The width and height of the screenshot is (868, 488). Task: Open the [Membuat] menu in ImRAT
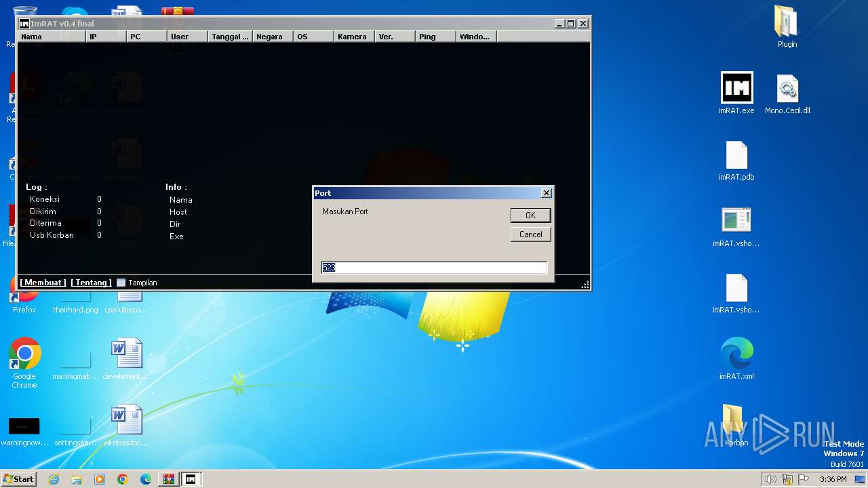pyautogui.click(x=43, y=283)
